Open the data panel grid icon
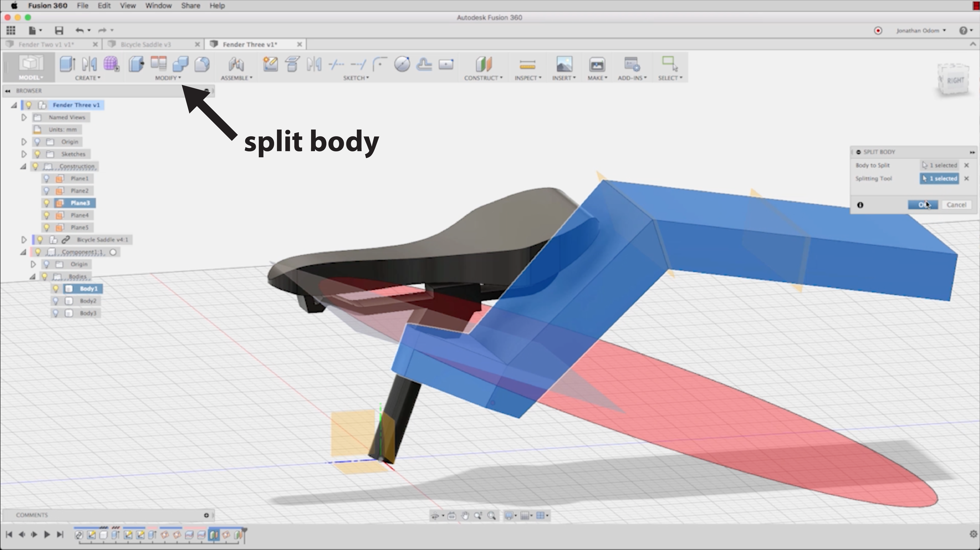Screen dimensions: 980x550 tap(11, 30)
